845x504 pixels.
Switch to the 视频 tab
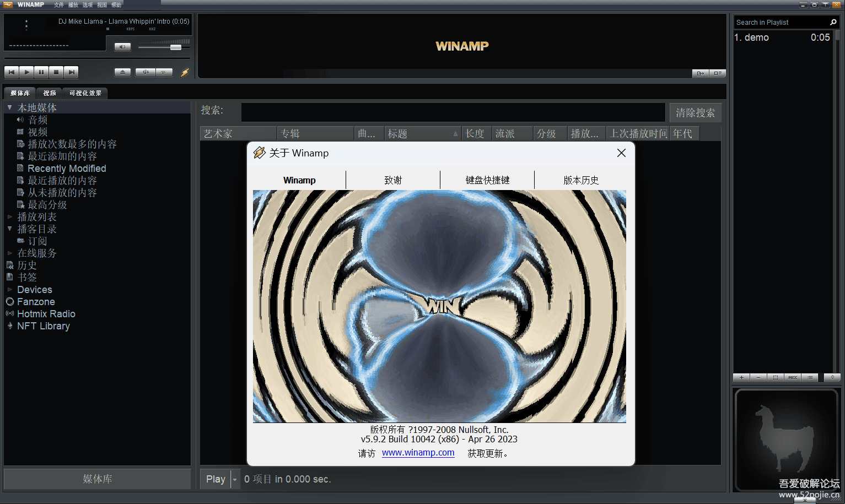pos(50,93)
